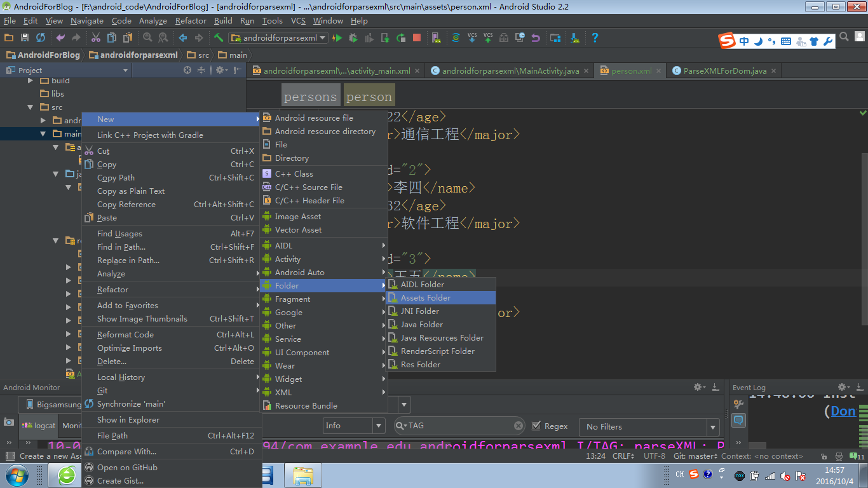Click the Revert purple arrow icon

536,37
